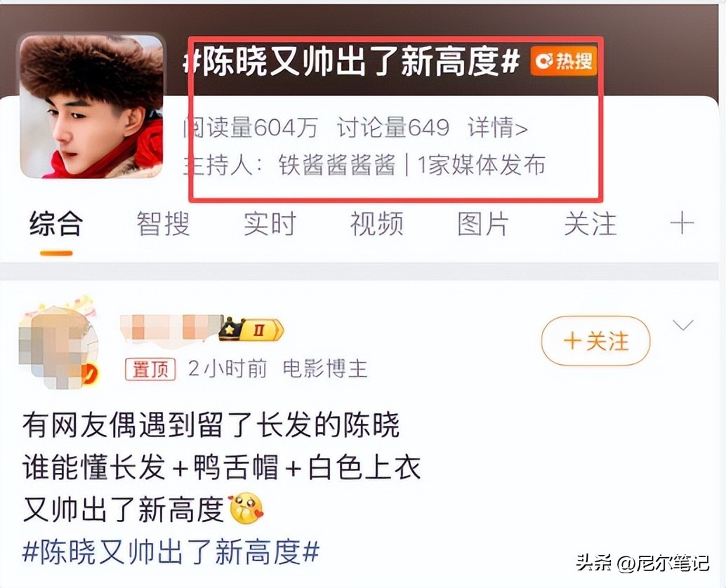
Task: Open the 视频 tab
Action: [376, 224]
